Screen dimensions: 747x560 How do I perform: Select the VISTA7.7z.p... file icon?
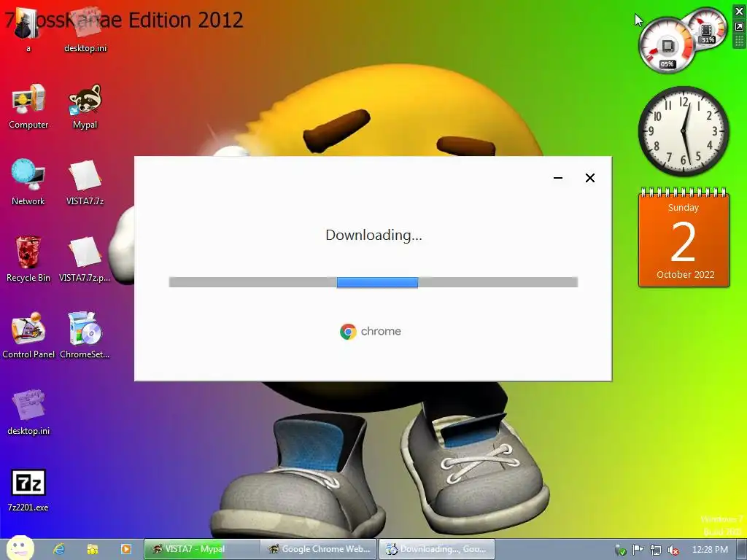[x=85, y=260]
